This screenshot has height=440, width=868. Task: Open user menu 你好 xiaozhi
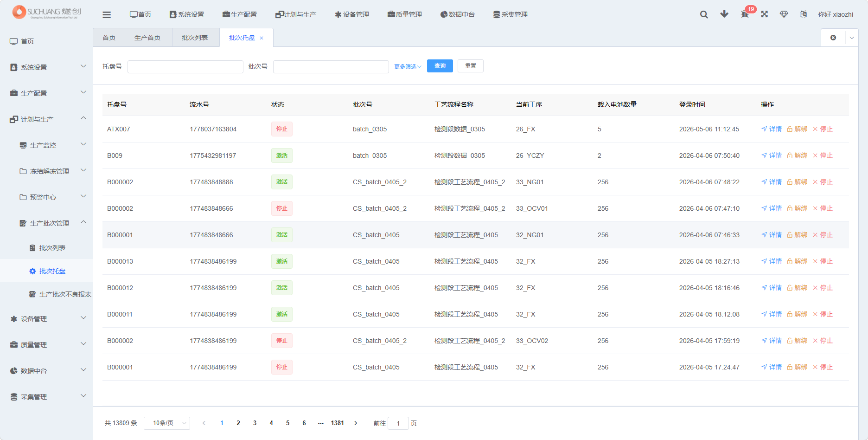(836, 14)
